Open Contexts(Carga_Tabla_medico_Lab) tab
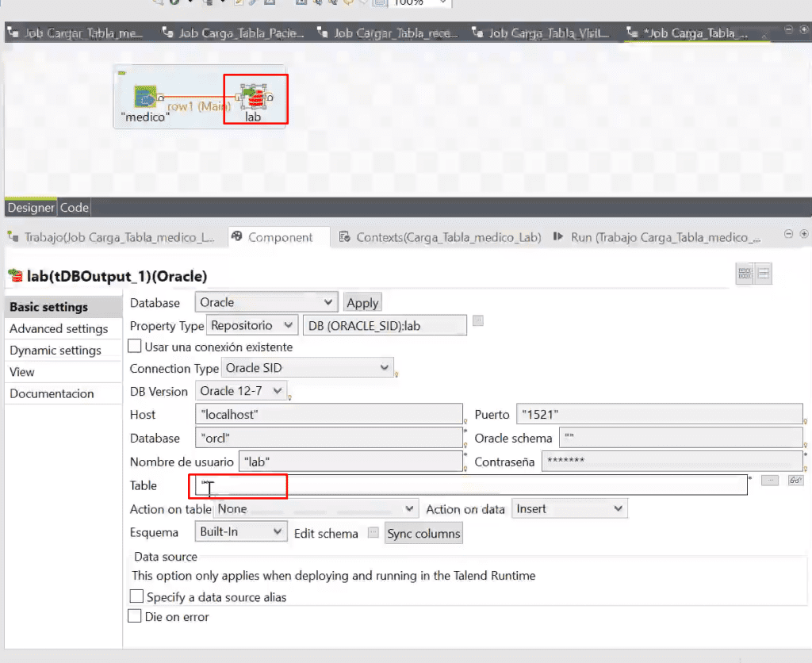 [440, 237]
